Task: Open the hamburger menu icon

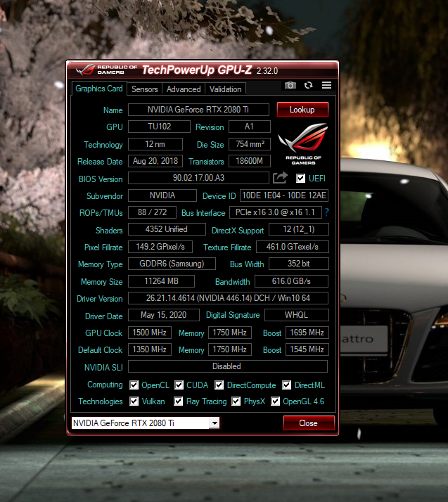Action: coord(326,85)
